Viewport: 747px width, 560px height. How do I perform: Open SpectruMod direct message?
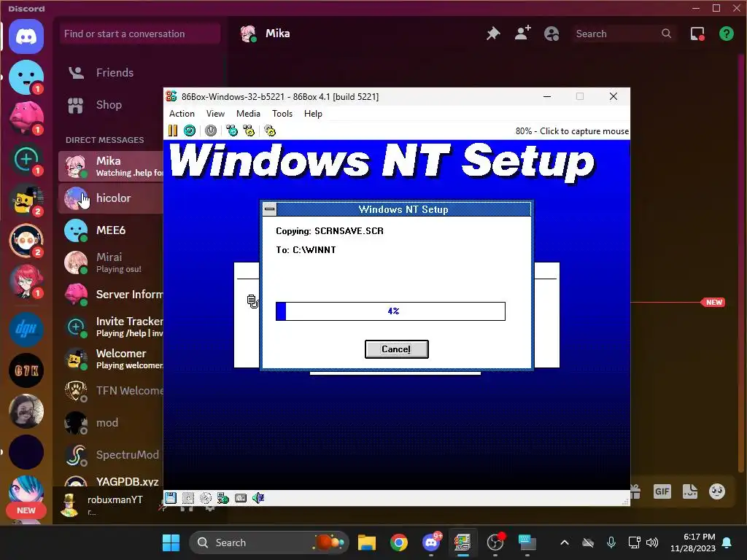(x=111, y=455)
